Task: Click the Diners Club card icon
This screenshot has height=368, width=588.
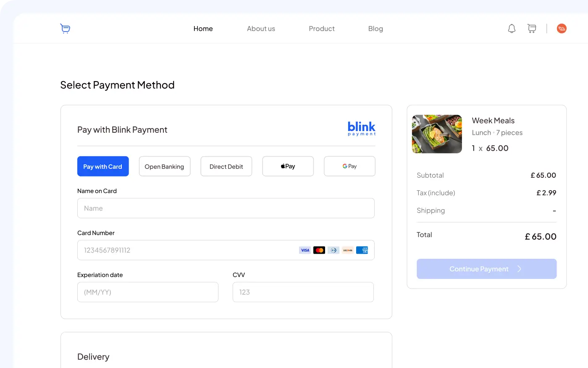Action: coord(333,250)
